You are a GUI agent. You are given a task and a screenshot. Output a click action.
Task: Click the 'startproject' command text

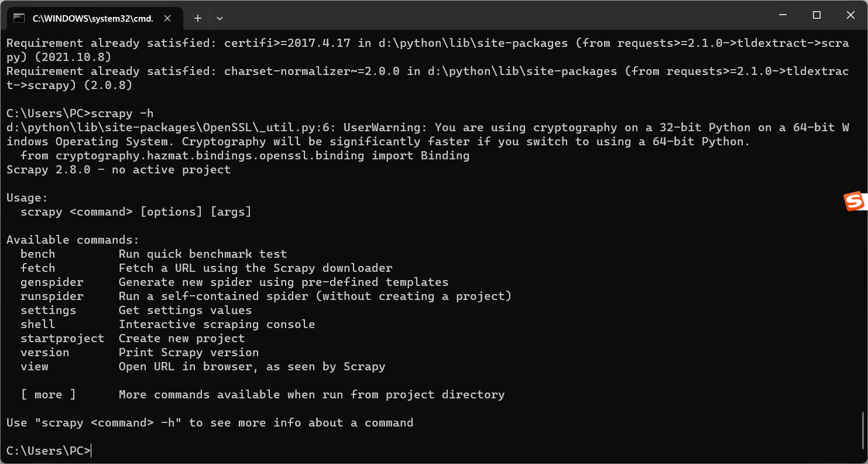coord(63,338)
